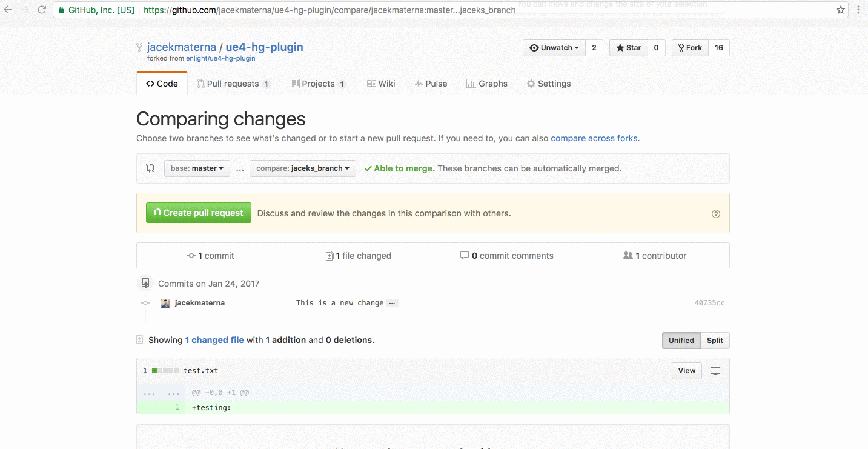
Task: Open the Unwatch dropdown
Action: pyautogui.click(x=554, y=48)
